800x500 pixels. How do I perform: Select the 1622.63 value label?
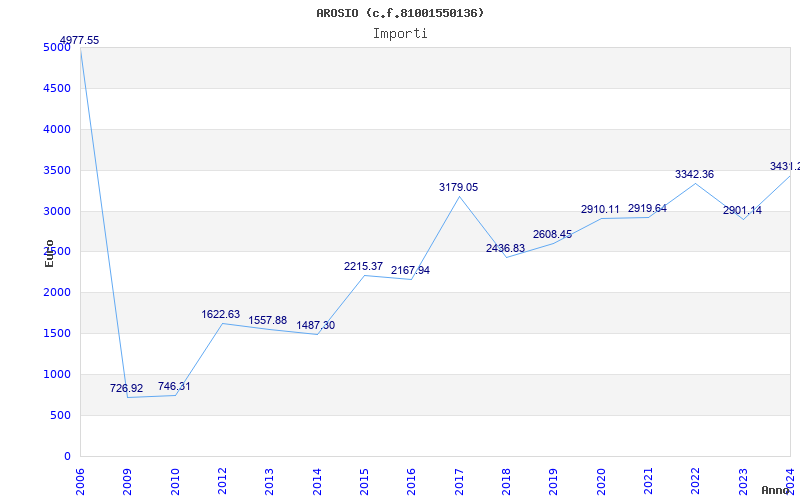[x=221, y=314]
